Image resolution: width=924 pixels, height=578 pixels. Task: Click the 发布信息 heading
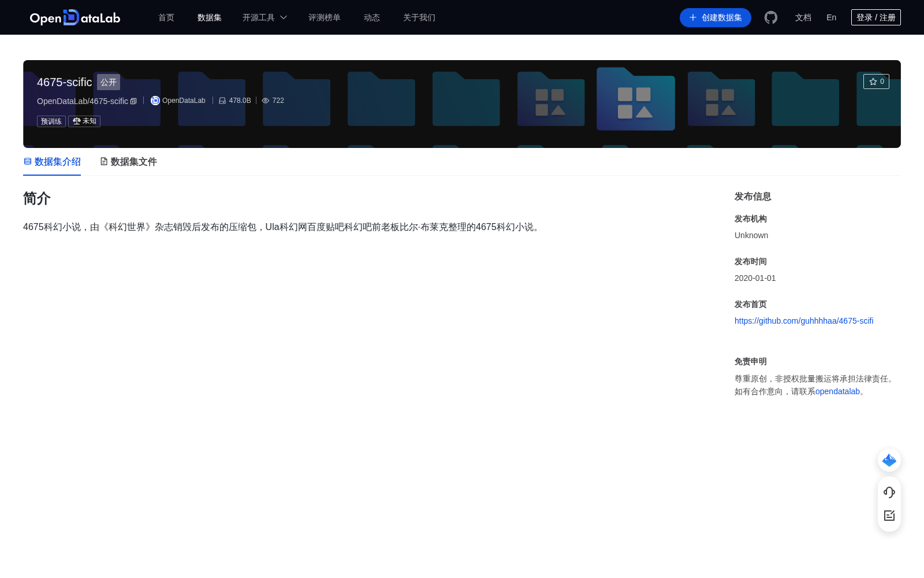click(753, 197)
